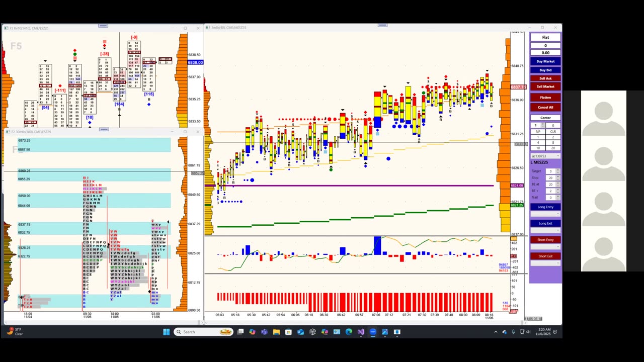Viewport: 644px width, 362px height.
Task: Click the order quantity spinner arrows
Action: (543, 125)
